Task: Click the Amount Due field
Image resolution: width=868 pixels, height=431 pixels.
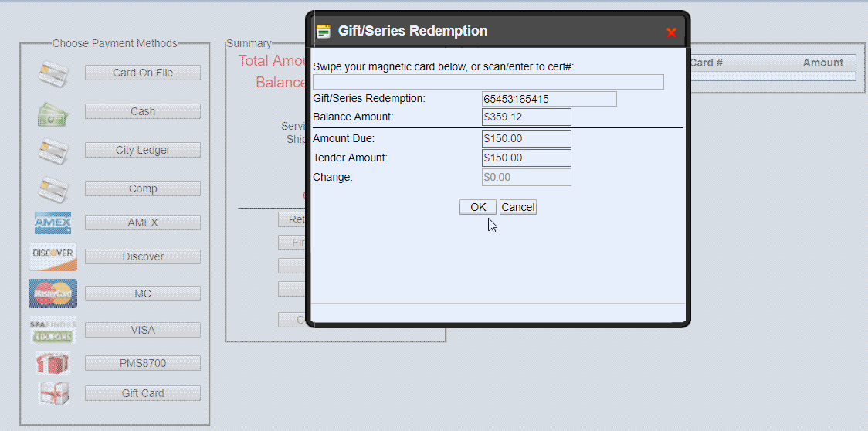Action: 527,139
